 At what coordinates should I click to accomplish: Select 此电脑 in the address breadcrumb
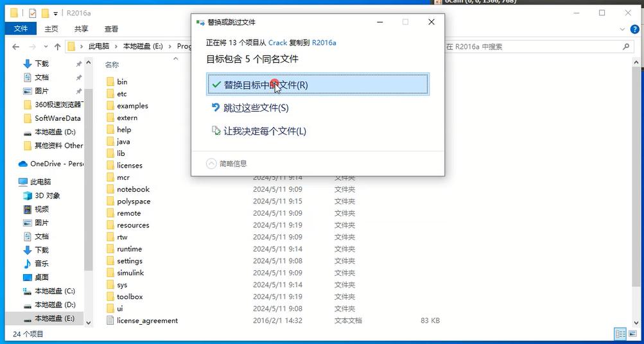(x=99, y=46)
